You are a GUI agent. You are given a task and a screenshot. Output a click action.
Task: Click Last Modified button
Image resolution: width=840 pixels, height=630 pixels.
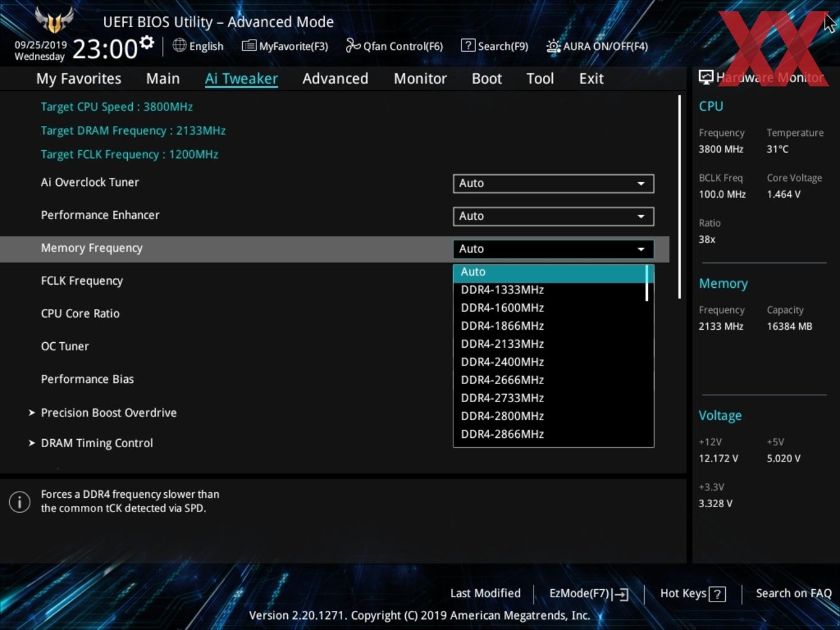(485, 593)
